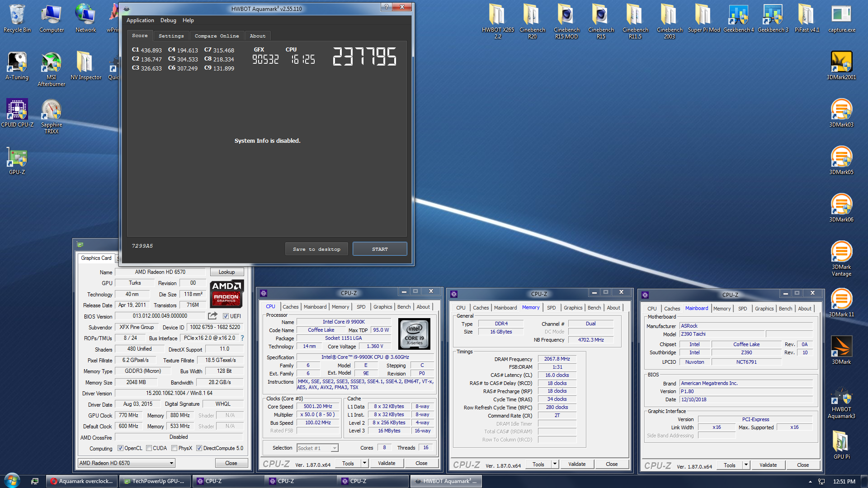868x488 pixels.
Task: Expand Tools dropdown arrow in Mainboard tab window
Action: [746, 465]
